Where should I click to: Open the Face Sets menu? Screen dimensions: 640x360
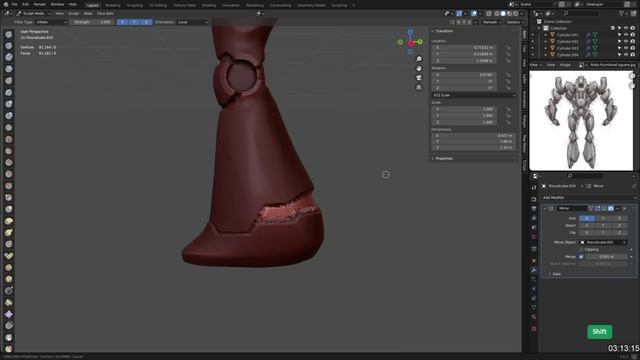(105, 13)
